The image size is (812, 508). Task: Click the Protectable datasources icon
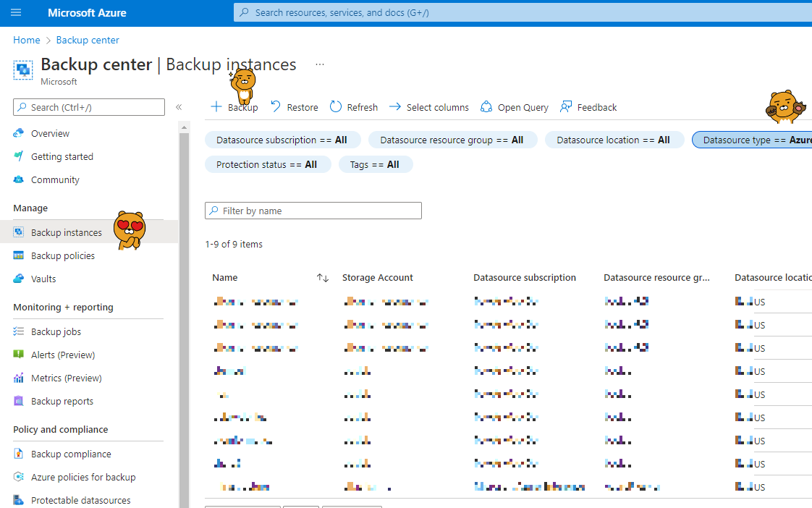pyautogui.click(x=19, y=500)
